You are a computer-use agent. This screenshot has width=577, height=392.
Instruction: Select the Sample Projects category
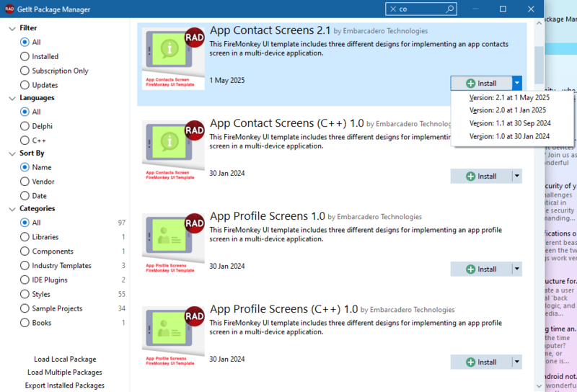click(x=25, y=308)
